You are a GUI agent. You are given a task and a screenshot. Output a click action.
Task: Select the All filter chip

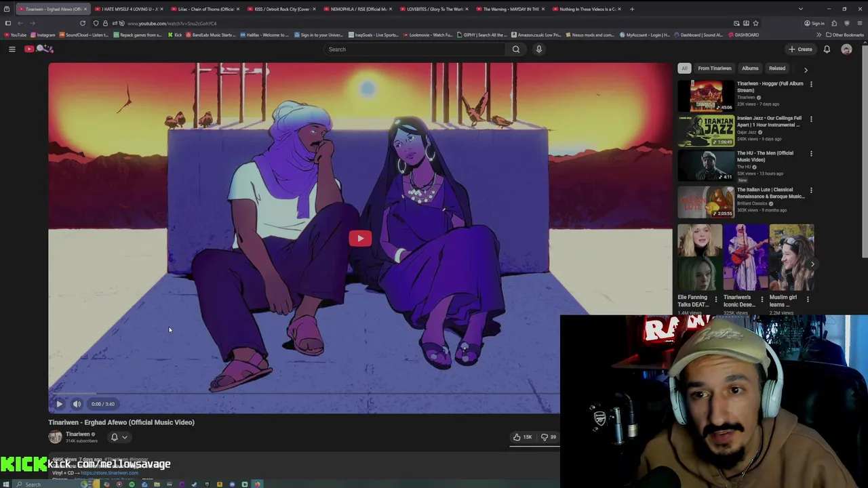[x=684, y=68]
